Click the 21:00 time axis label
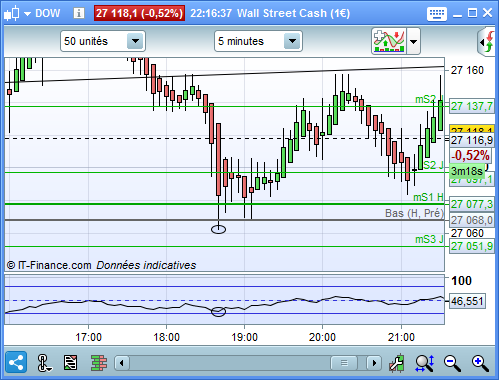Viewport: 499px width, 380px height. pyautogui.click(x=401, y=337)
